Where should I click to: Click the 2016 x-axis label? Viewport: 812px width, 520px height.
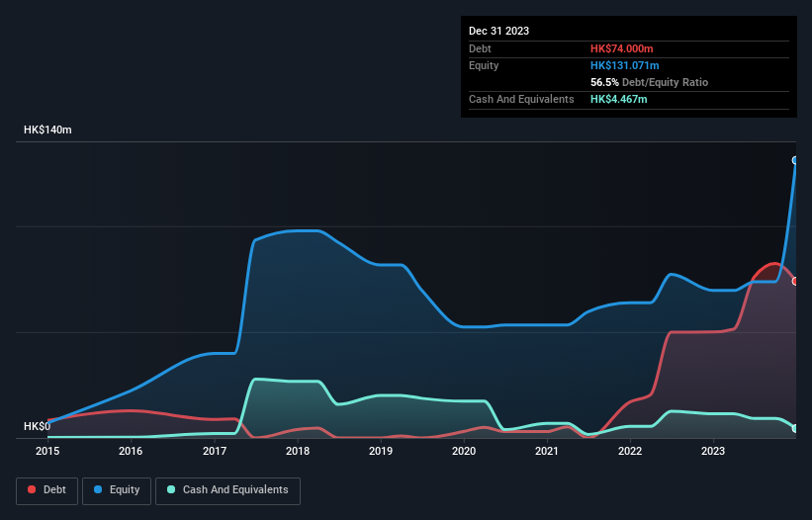click(x=131, y=451)
